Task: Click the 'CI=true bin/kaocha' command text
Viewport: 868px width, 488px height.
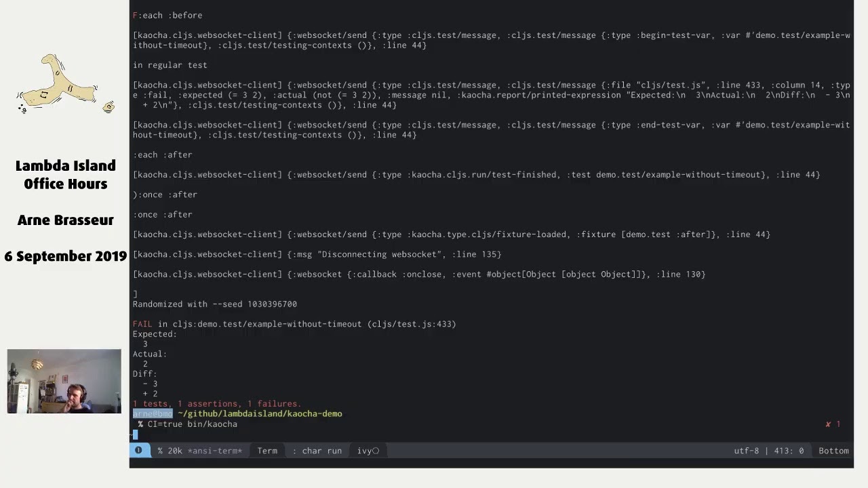Action: pos(193,424)
